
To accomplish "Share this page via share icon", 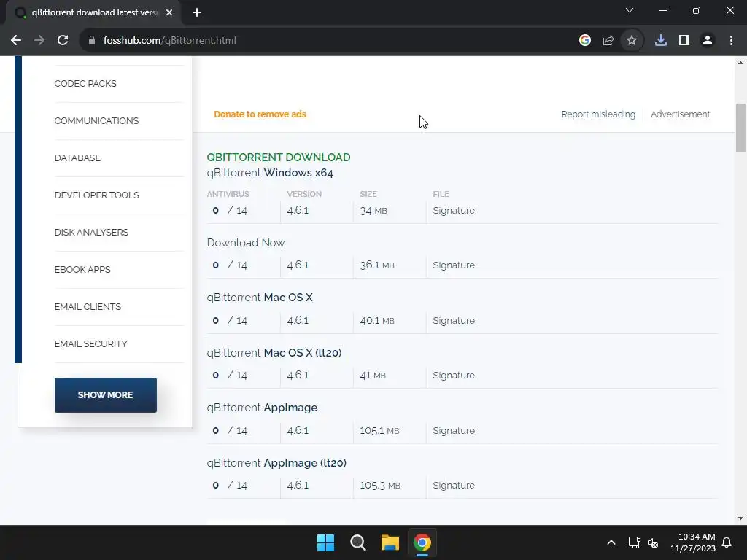I will (x=608, y=41).
